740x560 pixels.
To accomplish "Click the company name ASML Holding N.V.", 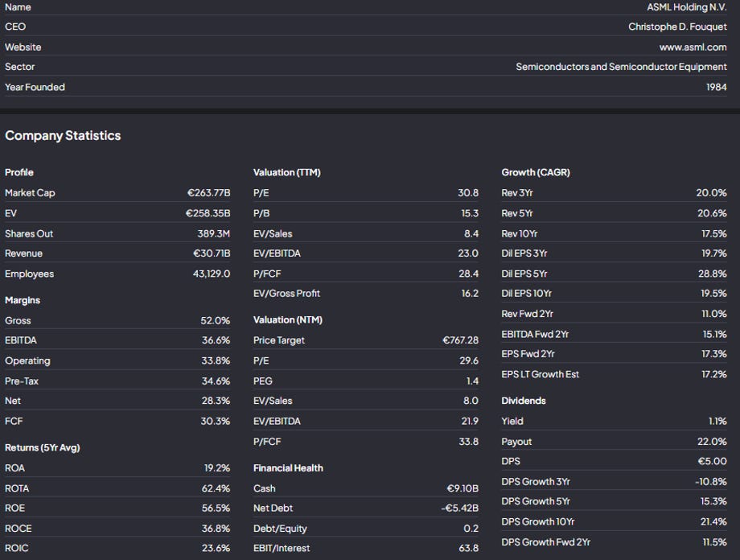I will [x=687, y=7].
